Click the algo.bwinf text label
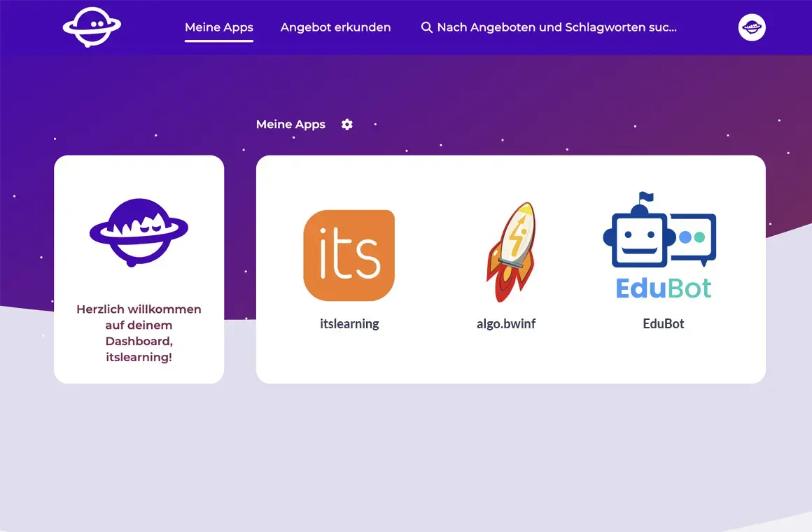The width and height of the screenshot is (812, 532). click(506, 323)
